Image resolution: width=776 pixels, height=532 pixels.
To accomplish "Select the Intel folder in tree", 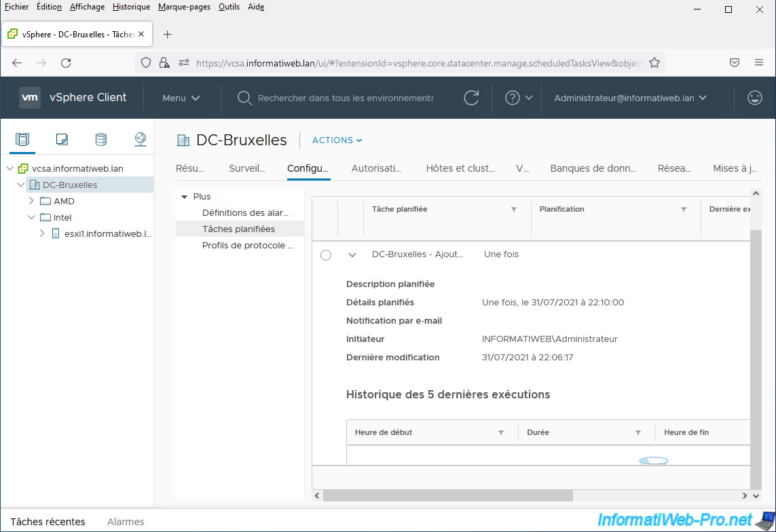I will [x=62, y=218].
